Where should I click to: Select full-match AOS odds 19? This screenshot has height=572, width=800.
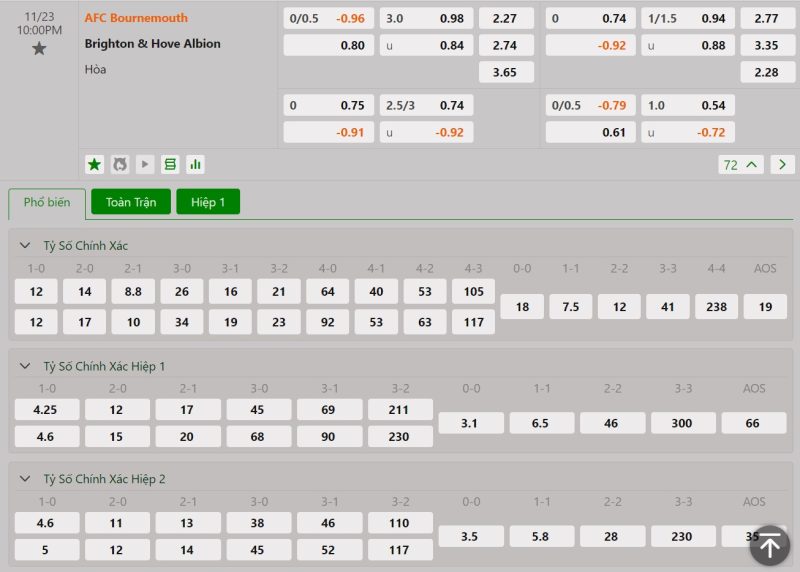(765, 307)
